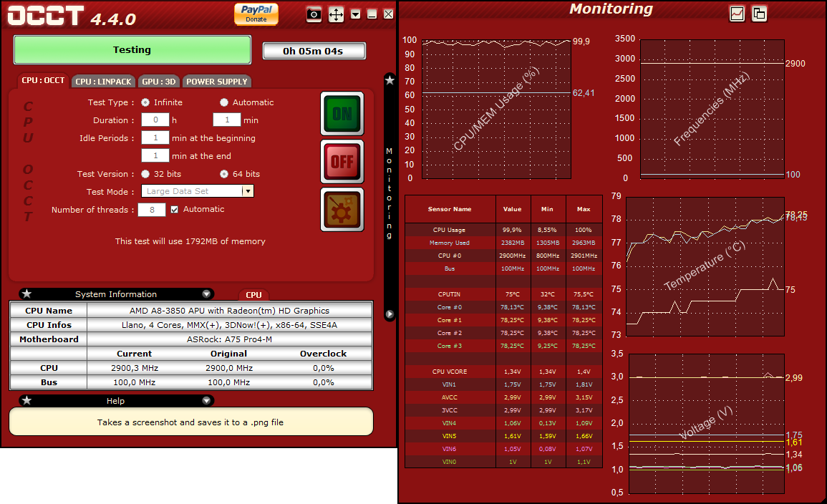Click the Frequencies (MHz) graph

click(712, 109)
